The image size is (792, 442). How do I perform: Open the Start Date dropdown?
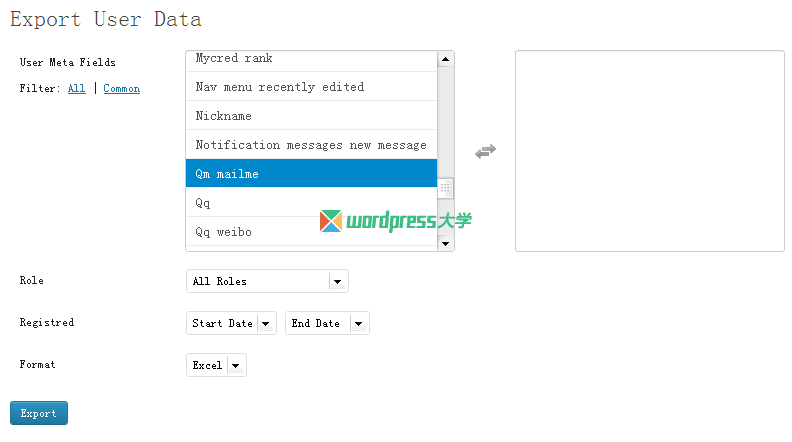231,324
